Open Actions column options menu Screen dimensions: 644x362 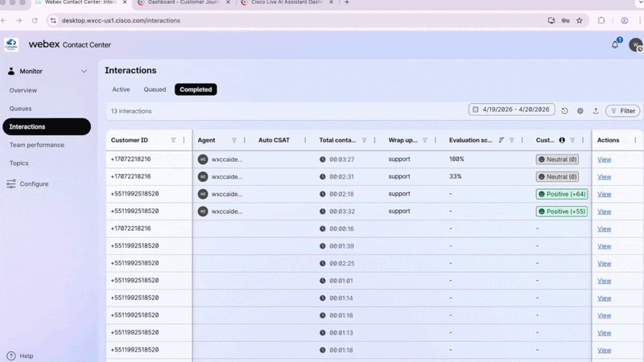635,140
